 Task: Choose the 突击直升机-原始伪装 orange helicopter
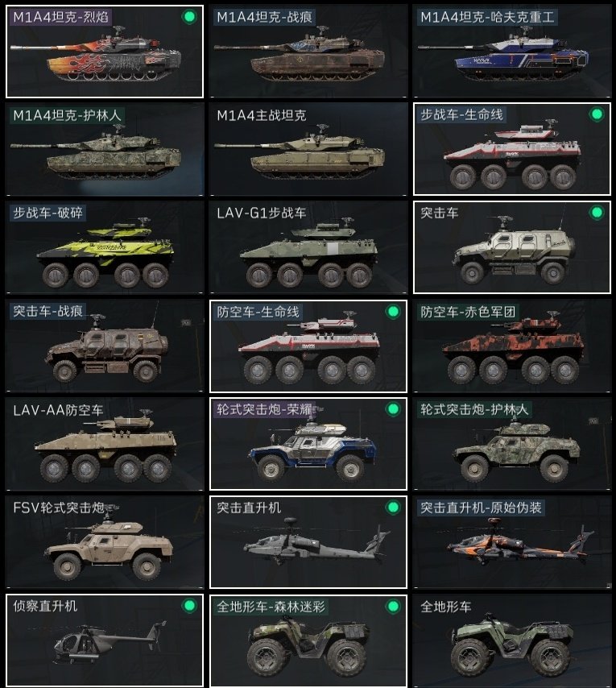[511, 542]
